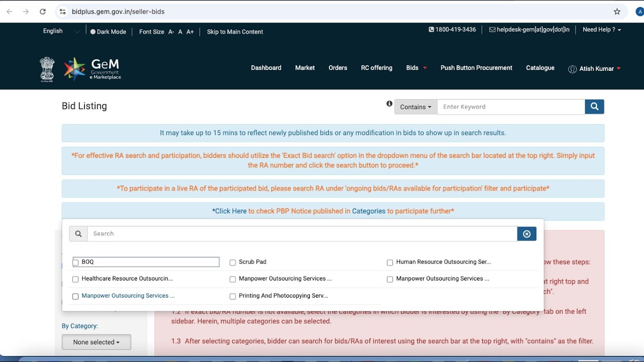The image size is (644, 362).
Task: Tick the Scrub Pad checkbox
Action: click(232, 262)
